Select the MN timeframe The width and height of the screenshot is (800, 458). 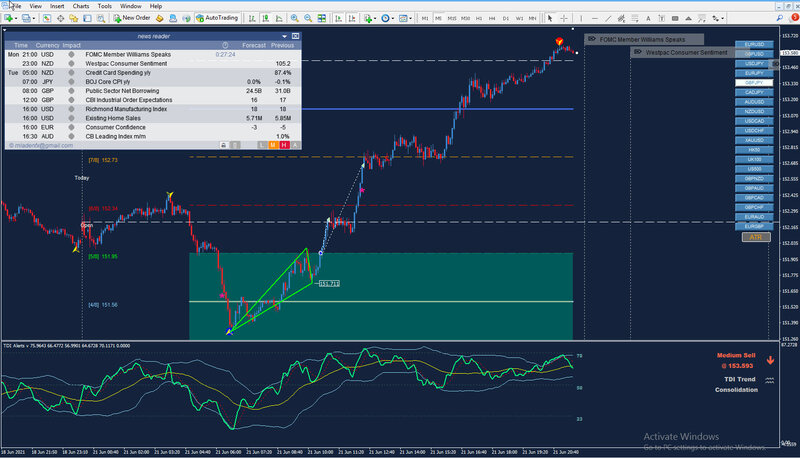(x=532, y=18)
